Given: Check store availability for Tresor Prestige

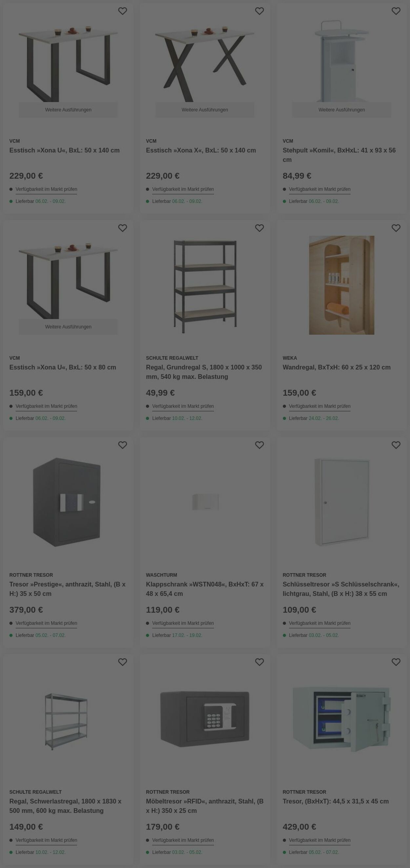Looking at the screenshot, I should tap(46, 623).
